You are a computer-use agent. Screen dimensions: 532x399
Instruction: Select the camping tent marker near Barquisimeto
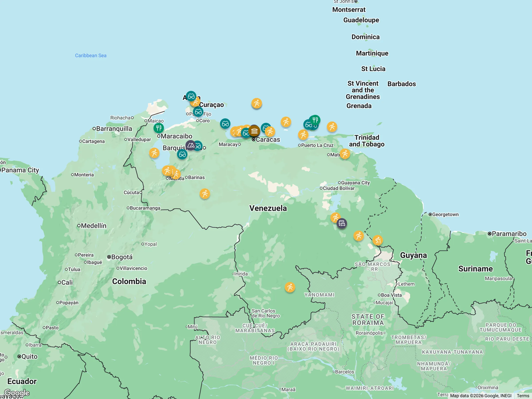(190, 145)
